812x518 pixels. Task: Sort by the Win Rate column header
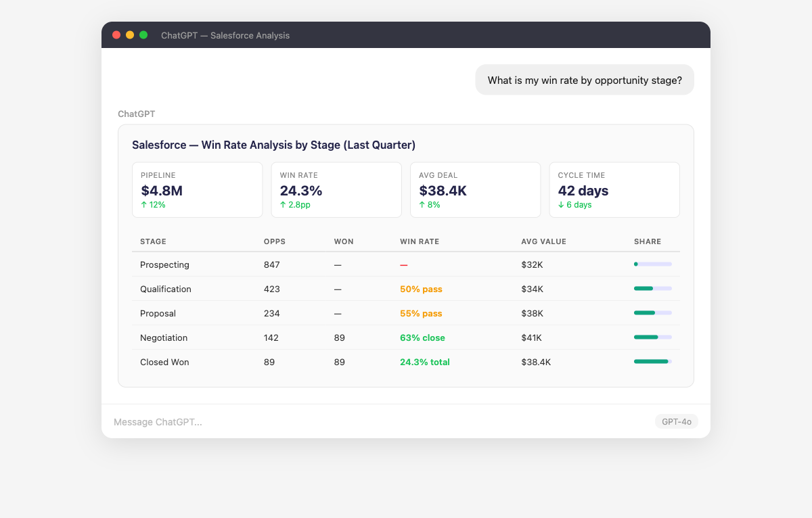pos(420,241)
